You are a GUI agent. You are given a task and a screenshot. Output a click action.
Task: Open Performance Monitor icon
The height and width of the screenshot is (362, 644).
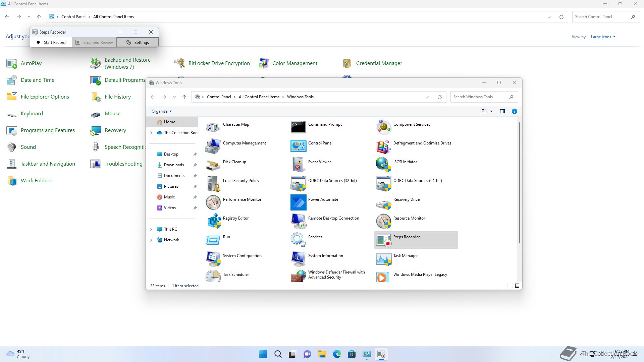coord(213,202)
